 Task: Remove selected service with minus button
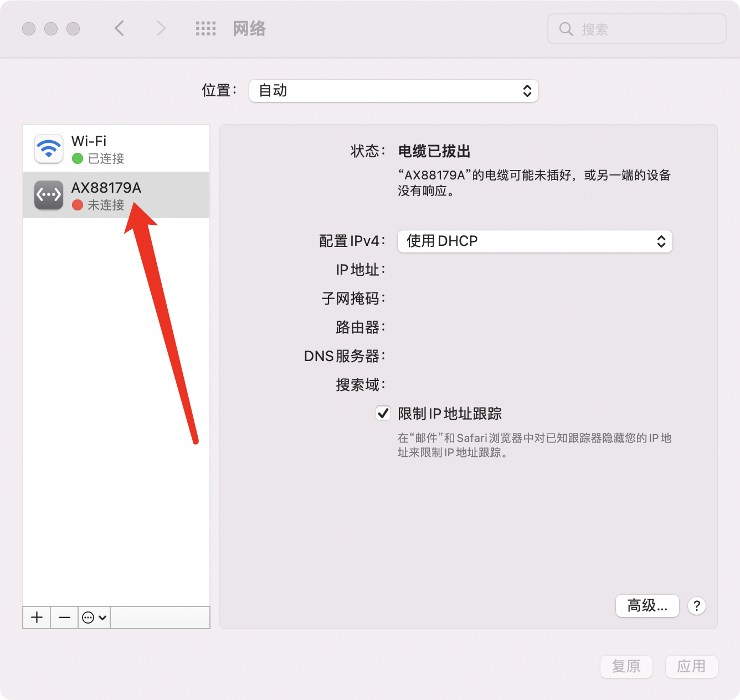point(64,617)
